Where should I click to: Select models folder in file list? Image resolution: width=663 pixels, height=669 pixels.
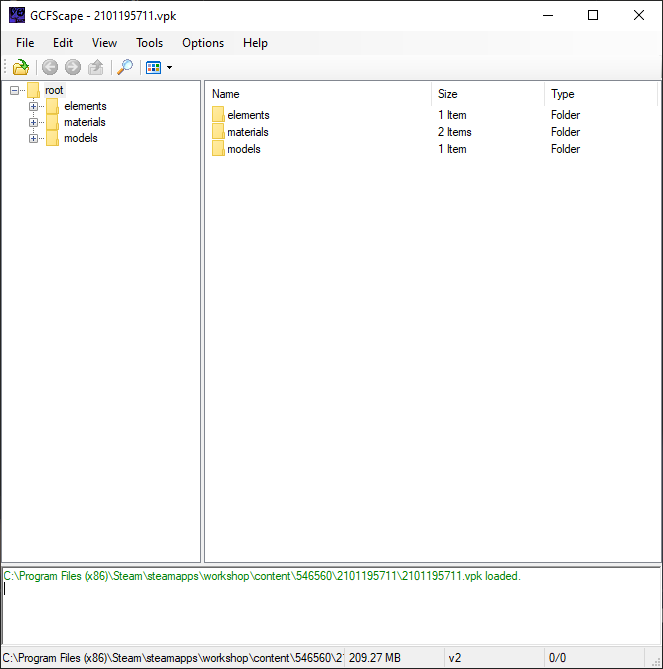(244, 149)
